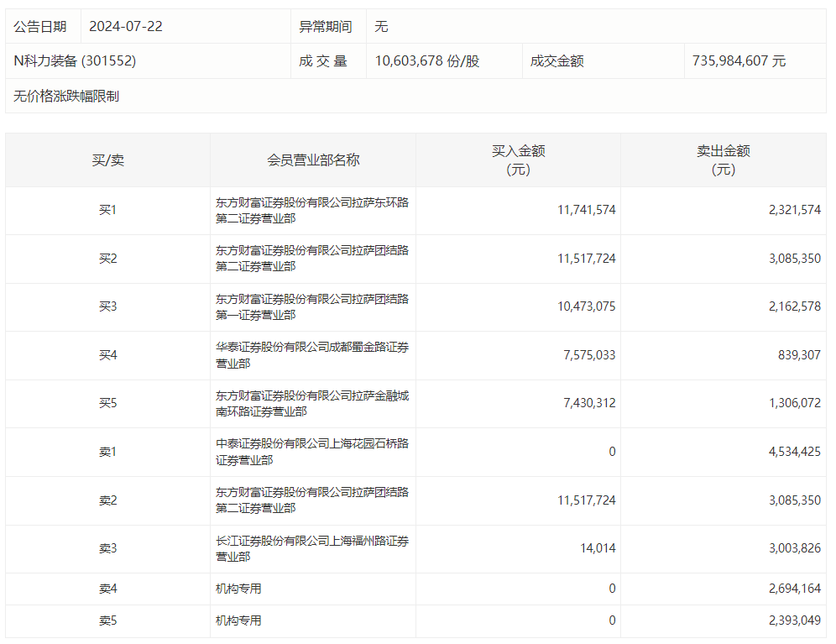Select the 卖3 row label
The width and height of the screenshot is (836, 644).
point(107,548)
